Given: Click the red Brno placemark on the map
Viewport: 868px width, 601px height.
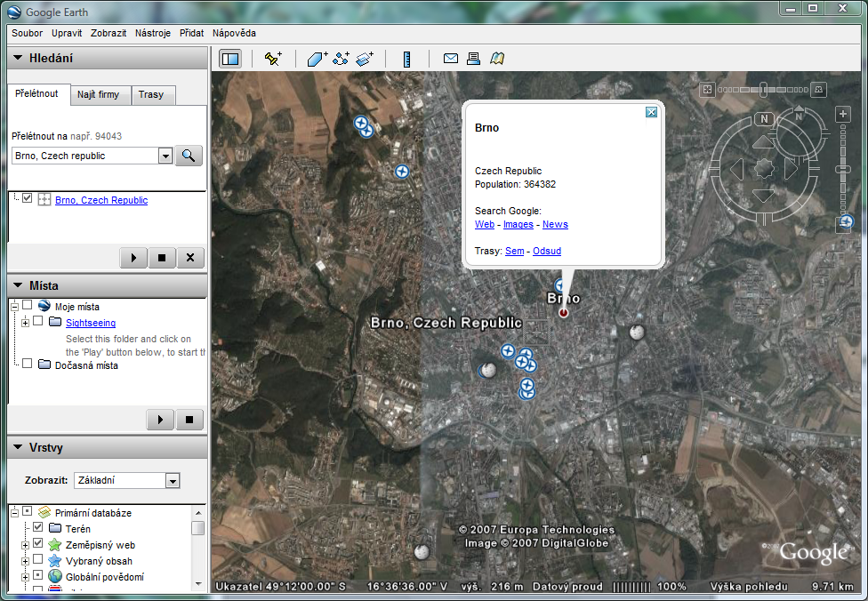Looking at the screenshot, I should coord(564,313).
